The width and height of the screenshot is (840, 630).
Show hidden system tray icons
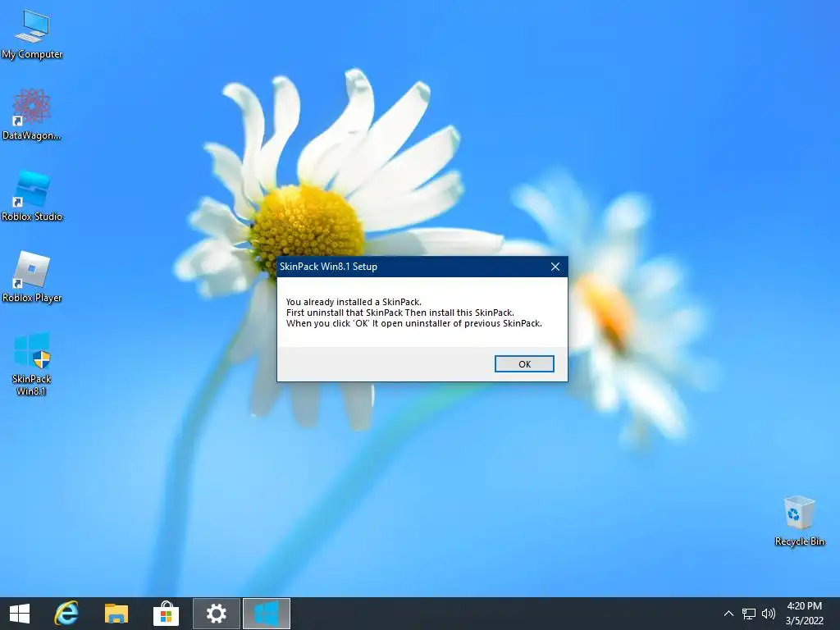coord(728,614)
